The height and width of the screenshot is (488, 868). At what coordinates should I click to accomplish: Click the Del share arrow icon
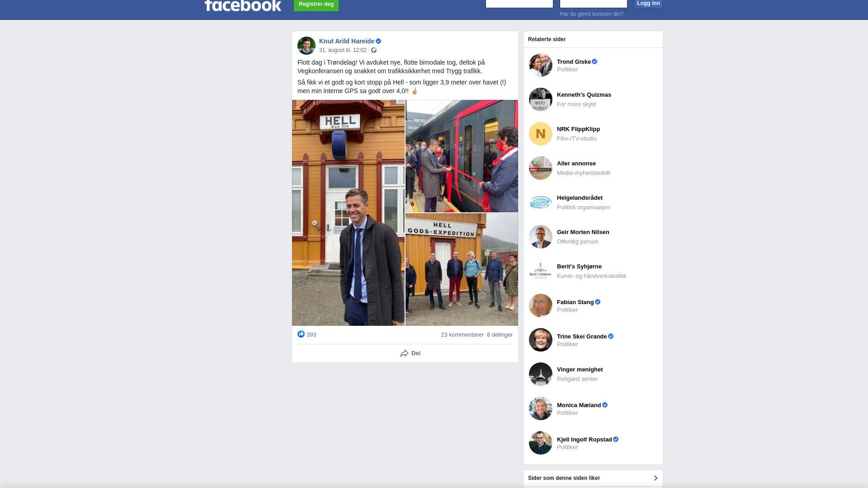405,353
